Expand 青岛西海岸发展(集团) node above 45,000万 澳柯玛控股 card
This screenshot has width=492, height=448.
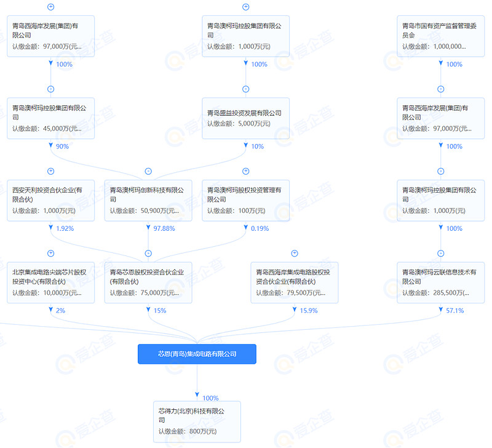(50, 7)
